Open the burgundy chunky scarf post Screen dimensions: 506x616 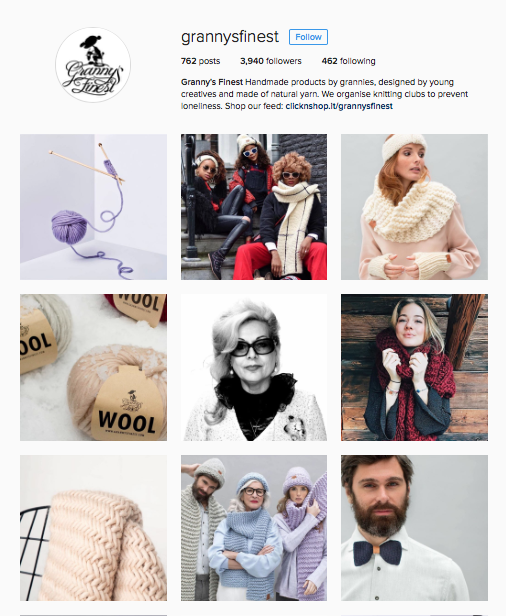[x=414, y=367]
